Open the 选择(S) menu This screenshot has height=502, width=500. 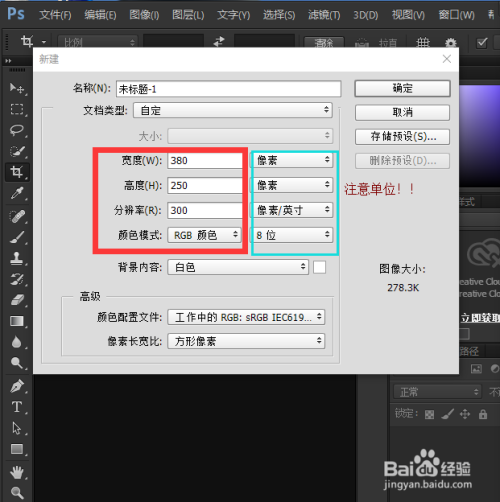[x=279, y=15]
